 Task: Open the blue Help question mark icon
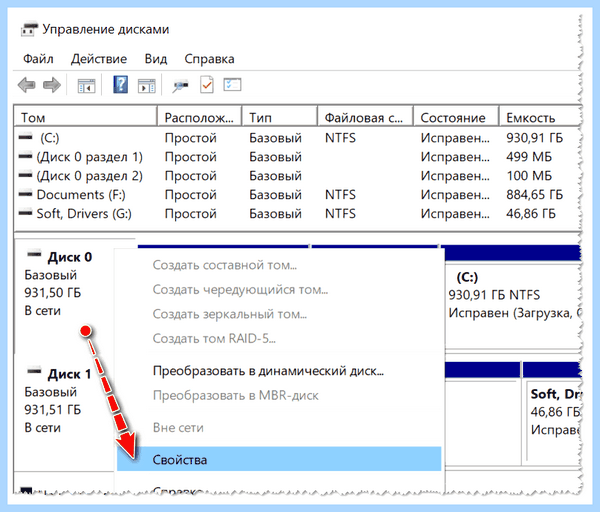click(x=121, y=85)
